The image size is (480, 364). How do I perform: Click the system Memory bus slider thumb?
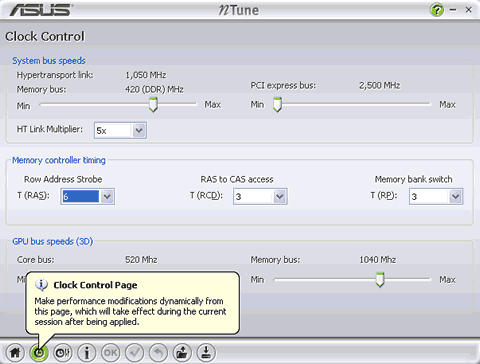pos(153,105)
